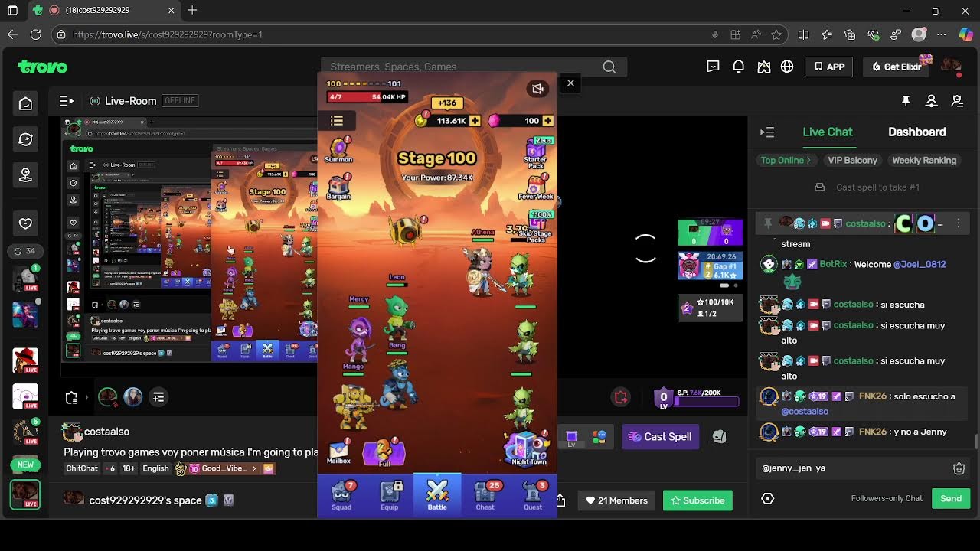
Task: Open Weekly Ranking chip
Action: tap(924, 160)
